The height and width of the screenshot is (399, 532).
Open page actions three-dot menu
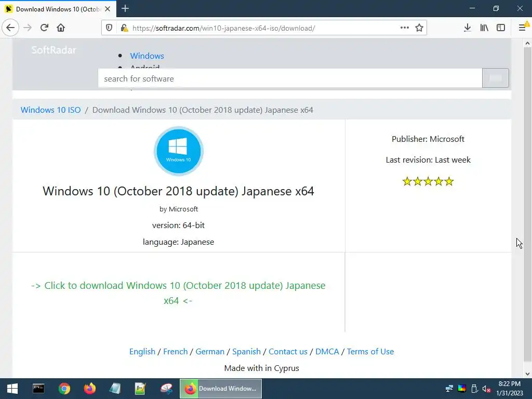(404, 28)
